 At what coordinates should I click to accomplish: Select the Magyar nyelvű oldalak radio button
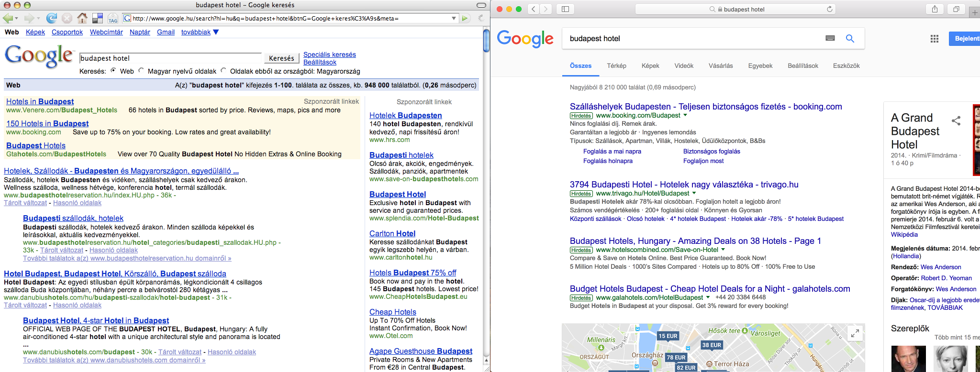coord(141,70)
